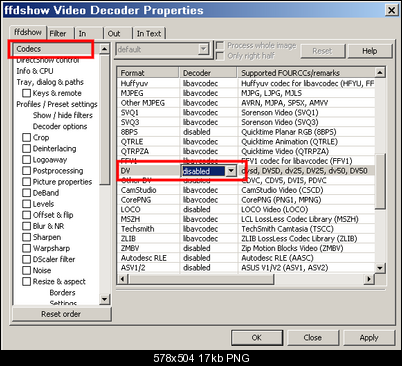Screen dimensions: 402x366
Task: Enable the Resize & aspect checkbox
Action: (x=26, y=281)
